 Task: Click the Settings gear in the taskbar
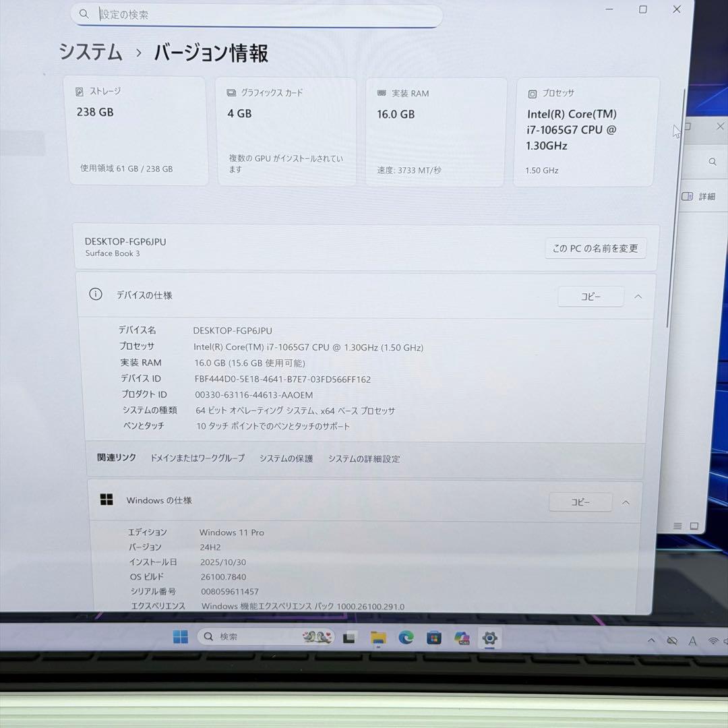pos(489,638)
